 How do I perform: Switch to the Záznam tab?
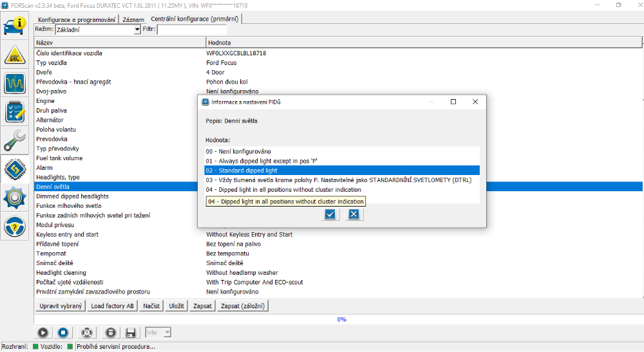[x=133, y=19]
